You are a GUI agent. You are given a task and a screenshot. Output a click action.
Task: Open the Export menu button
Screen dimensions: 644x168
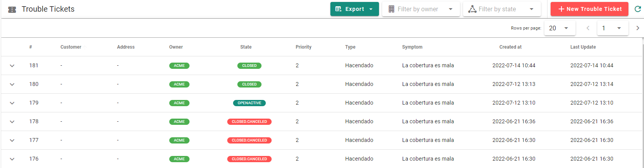pyautogui.click(x=354, y=9)
